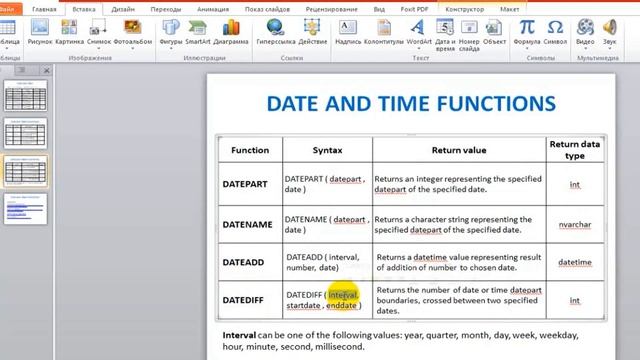Close the slide thumbnail pane
Image resolution: width=640 pixels, height=360 pixels.
(x=47, y=70)
